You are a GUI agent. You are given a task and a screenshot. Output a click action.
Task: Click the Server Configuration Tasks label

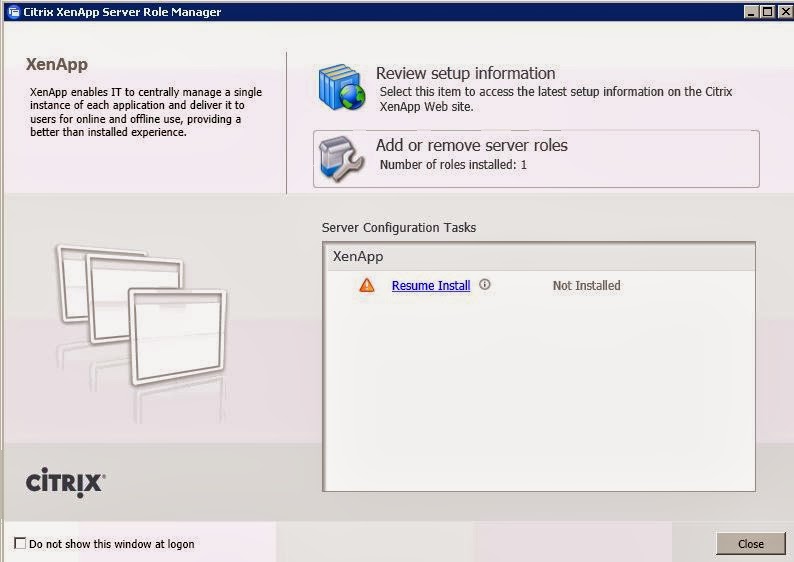(x=399, y=228)
